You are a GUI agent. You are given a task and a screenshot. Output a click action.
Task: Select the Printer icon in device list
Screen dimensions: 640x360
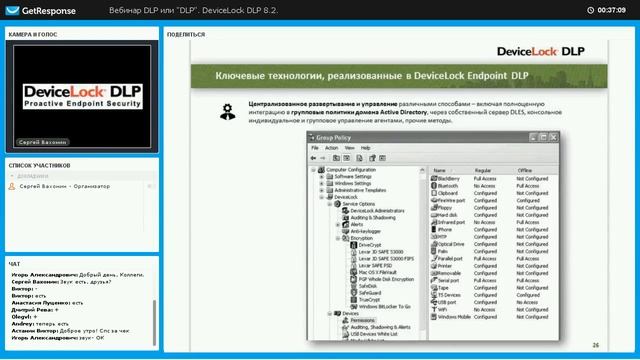click(x=434, y=266)
